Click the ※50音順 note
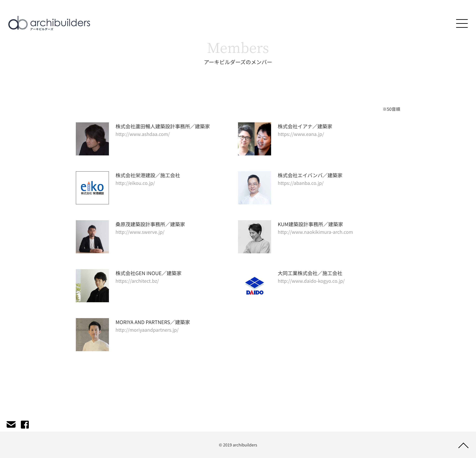476x458 pixels. pyautogui.click(x=391, y=109)
